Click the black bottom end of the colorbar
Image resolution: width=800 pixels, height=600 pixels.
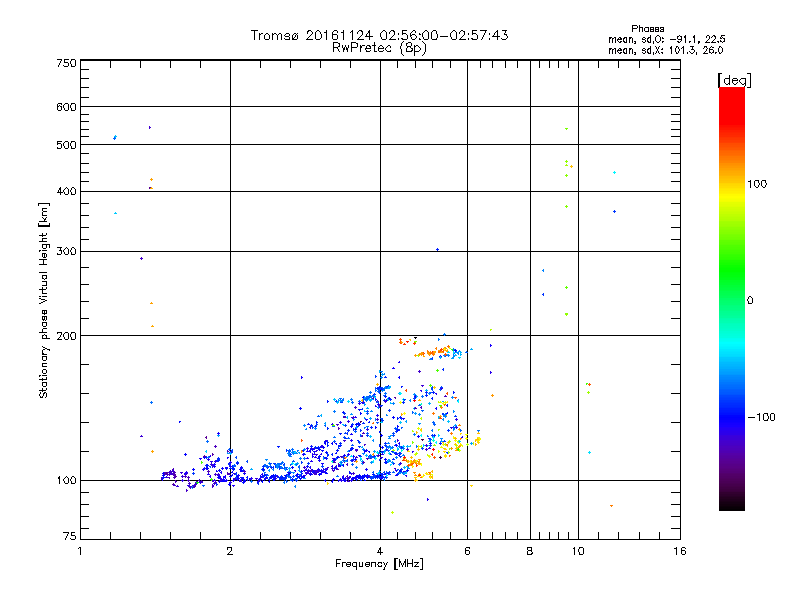point(732,503)
